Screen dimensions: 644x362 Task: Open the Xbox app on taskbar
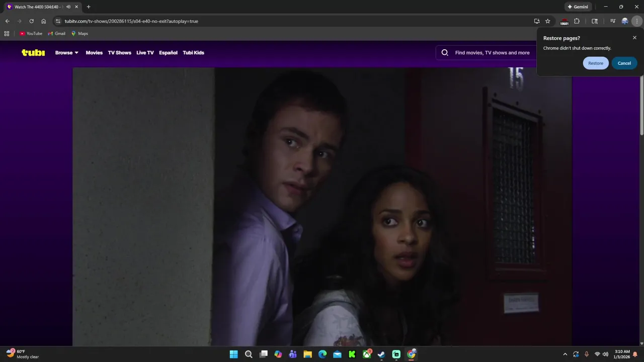point(367,354)
